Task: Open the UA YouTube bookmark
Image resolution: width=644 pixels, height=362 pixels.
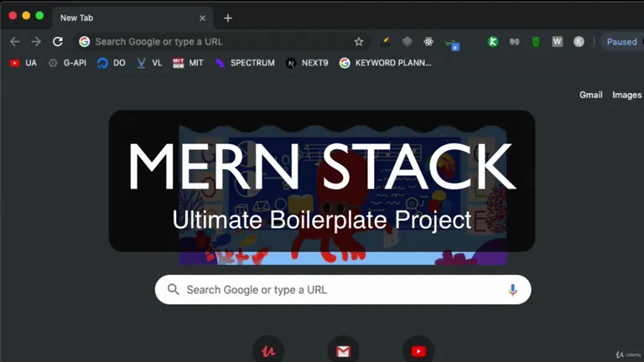Action: pyautogui.click(x=23, y=63)
